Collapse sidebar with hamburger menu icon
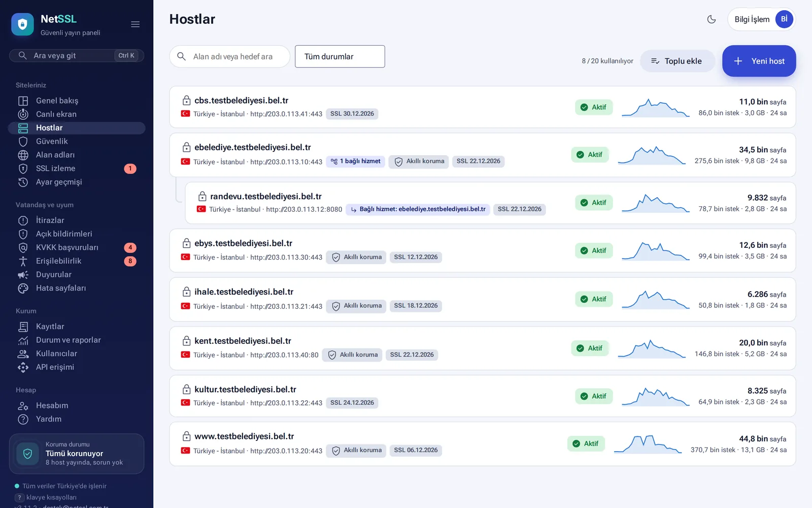This screenshot has height=508, width=812. pyautogui.click(x=135, y=24)
